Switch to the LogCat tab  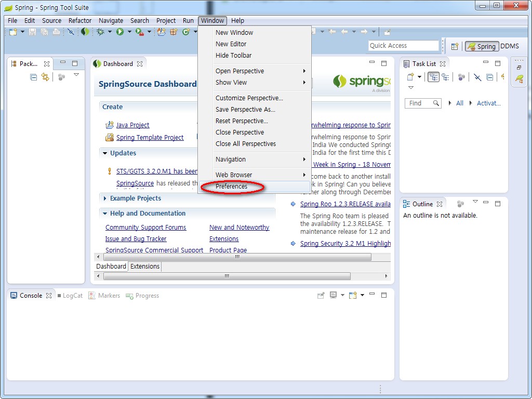pos(70,296)
